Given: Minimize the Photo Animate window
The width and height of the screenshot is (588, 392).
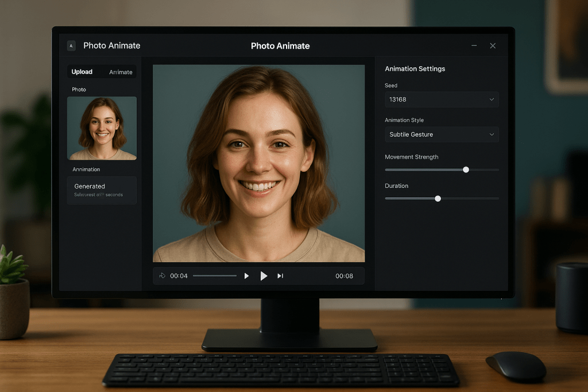Looking at the screenshot, I should point(474,46).
